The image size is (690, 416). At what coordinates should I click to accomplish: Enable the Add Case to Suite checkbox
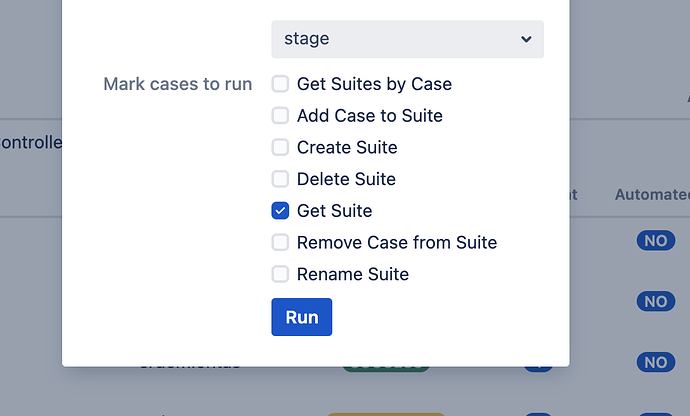[x=280, y=116]
